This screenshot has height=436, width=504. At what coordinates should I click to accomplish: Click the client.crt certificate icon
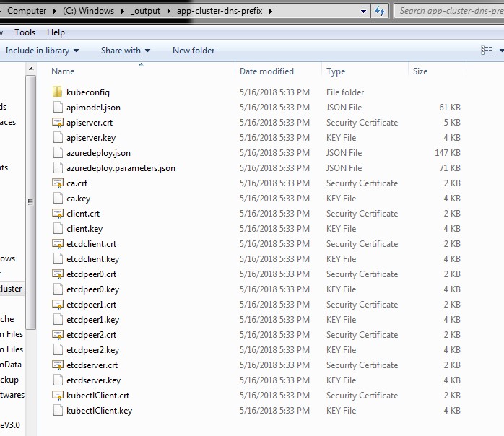tap(58, 214)
